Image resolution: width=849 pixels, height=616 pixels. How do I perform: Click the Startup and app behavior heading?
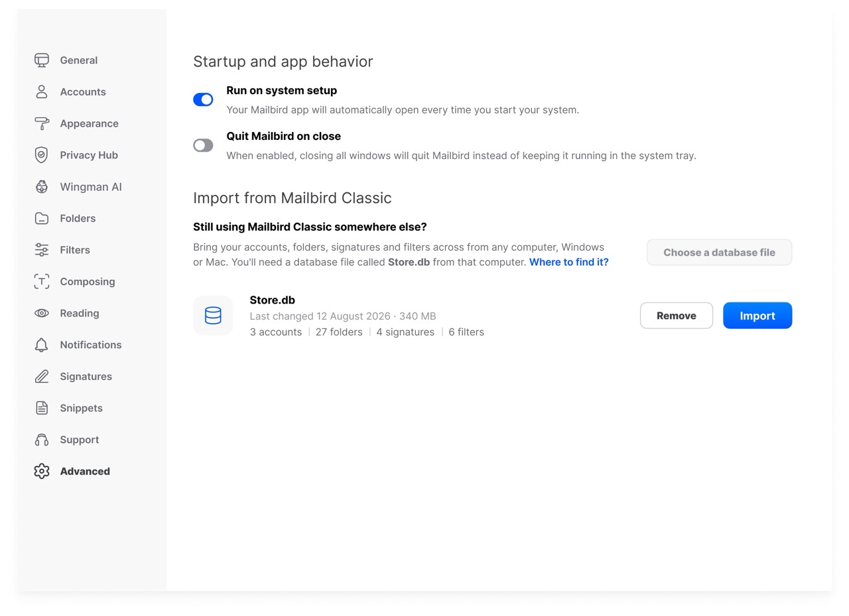(x=283, y=62)
